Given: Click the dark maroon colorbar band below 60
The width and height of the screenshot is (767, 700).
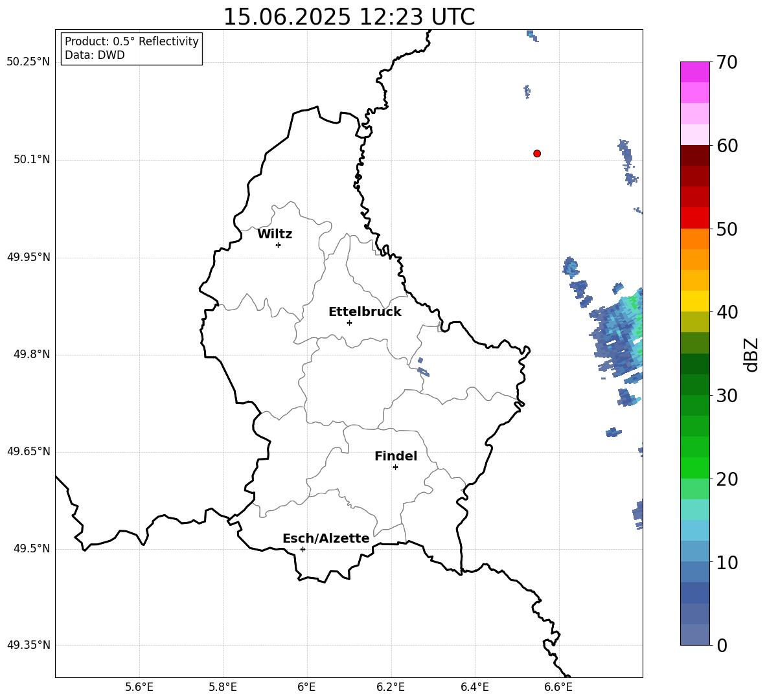Looking at the screenshot, I should click(694, 155).
